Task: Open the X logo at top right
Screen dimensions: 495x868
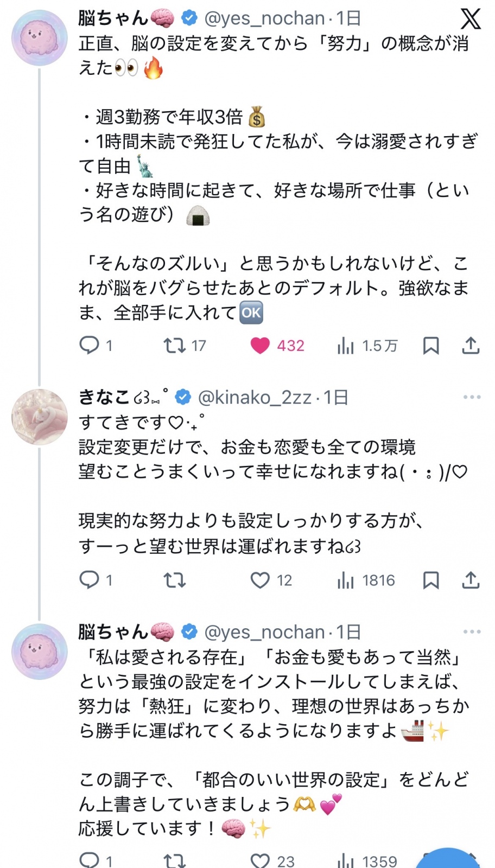Action: [x=472, y=18]
